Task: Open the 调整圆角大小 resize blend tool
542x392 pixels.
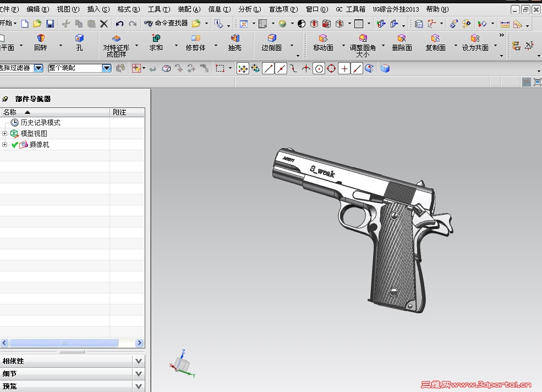Action: tap(363, 46)
